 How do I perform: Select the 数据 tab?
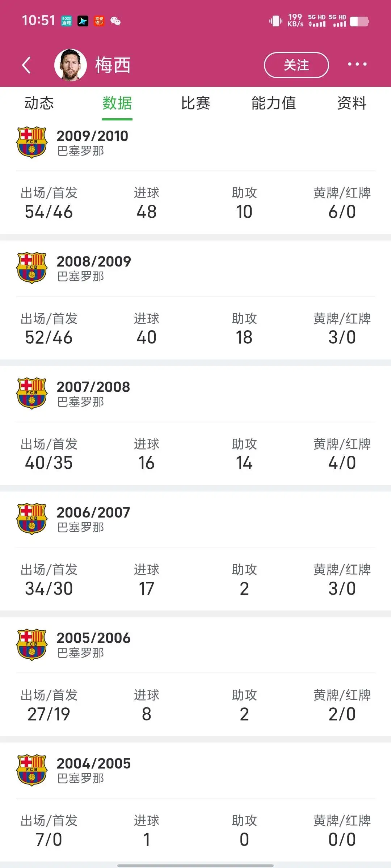tap(117, 103)
